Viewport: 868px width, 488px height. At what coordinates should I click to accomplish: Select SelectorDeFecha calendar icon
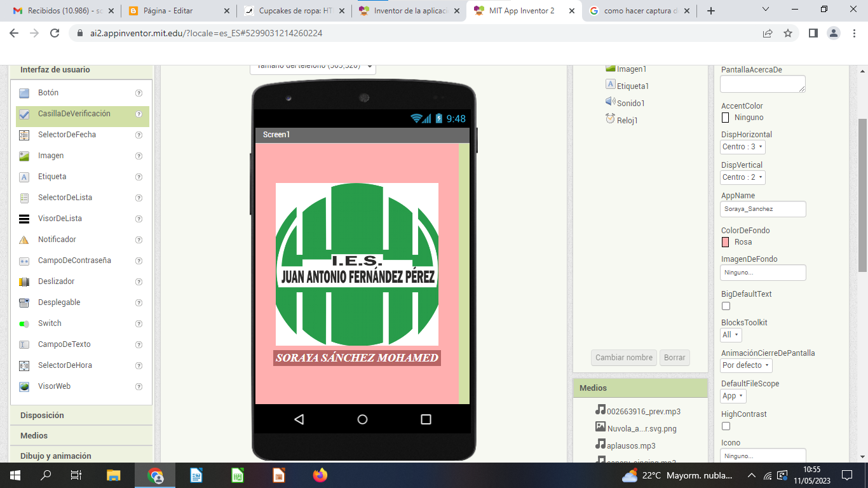point(24,135)
